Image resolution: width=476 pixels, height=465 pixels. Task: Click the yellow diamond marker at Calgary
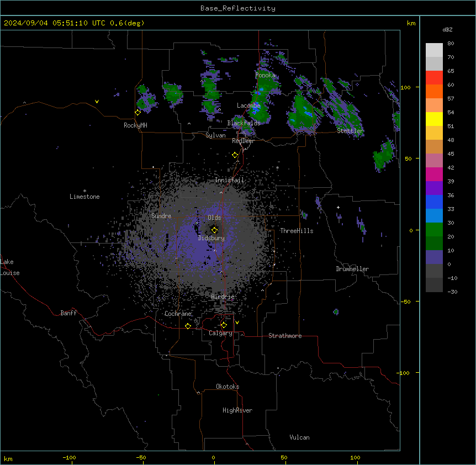pos(224,325)
